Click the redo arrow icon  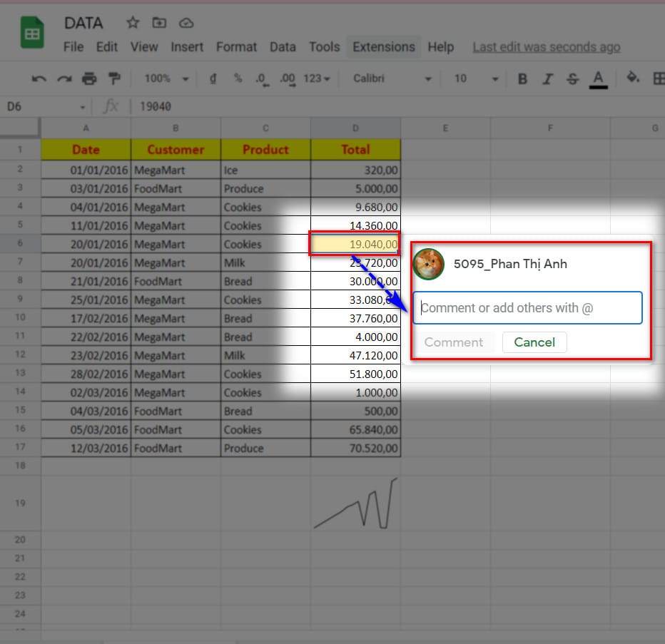click(x=64, y=78)
